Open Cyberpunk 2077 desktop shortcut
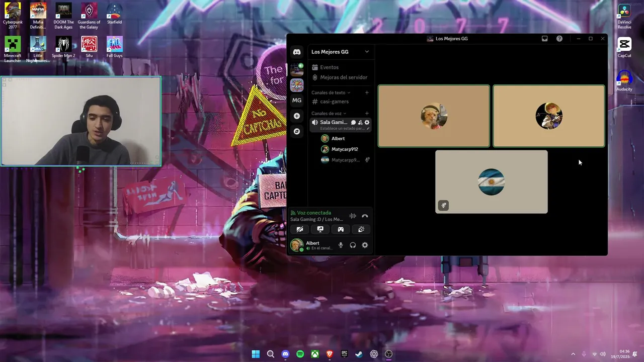The height and width of the screenshot is (362, 644). (x=13, y=16)
